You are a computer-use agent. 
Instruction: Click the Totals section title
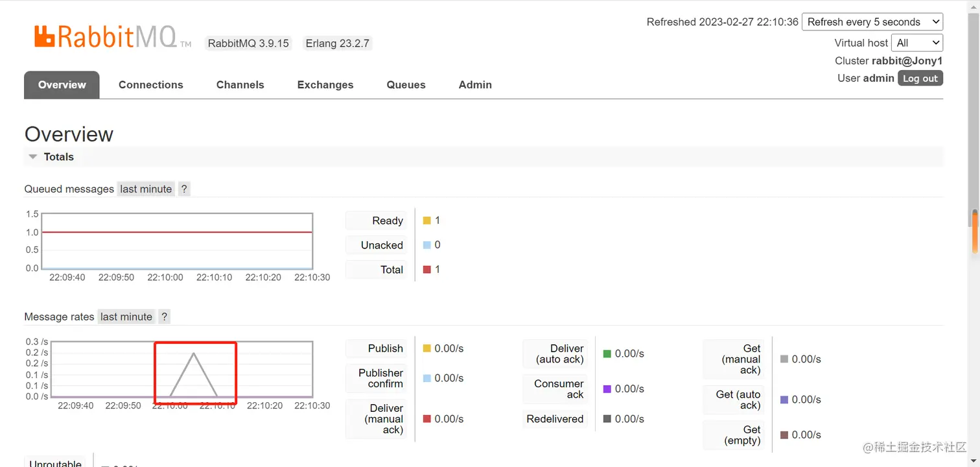59,157
